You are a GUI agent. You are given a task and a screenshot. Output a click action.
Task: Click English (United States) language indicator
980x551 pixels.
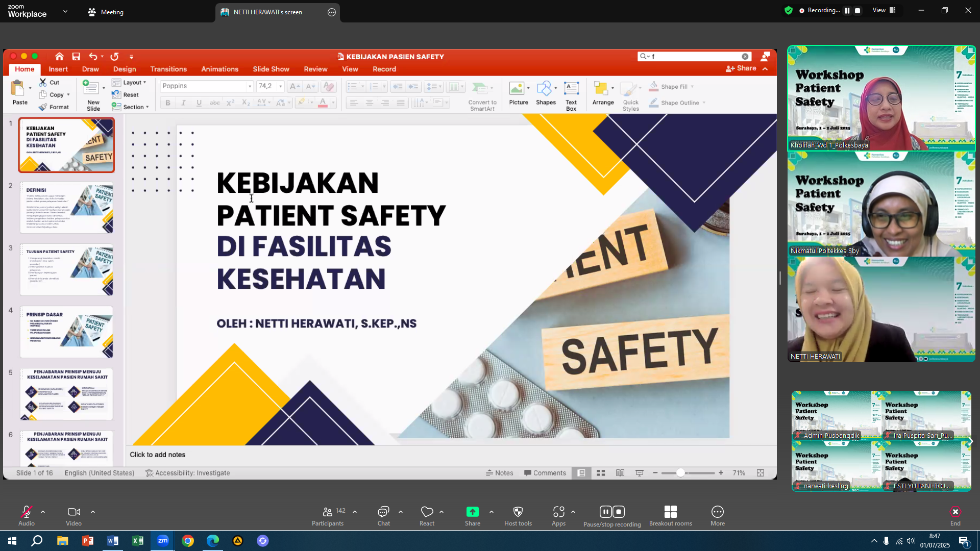100,473
